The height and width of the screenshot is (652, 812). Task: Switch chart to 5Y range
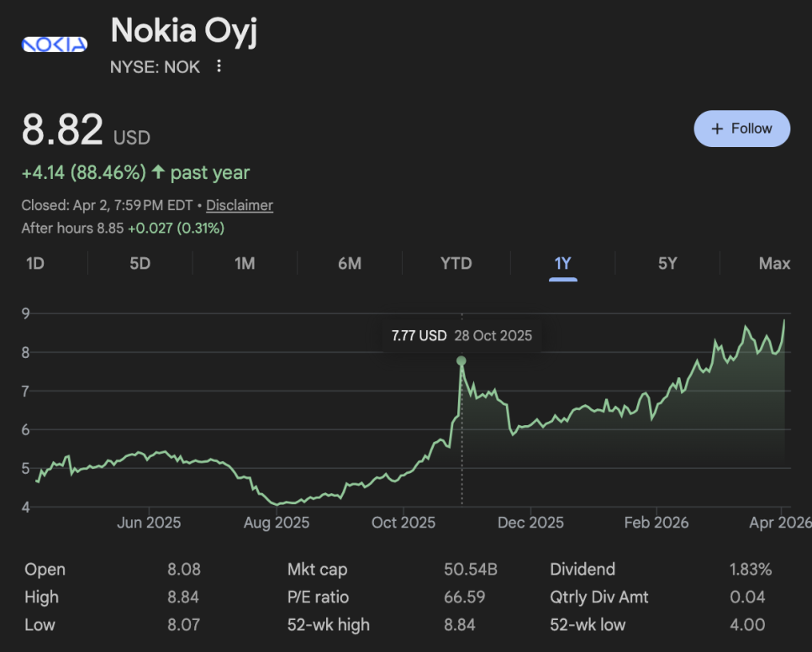tap(667, 263)
